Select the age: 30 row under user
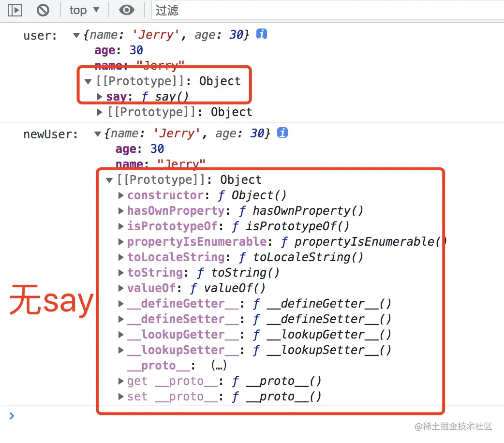The height and width of the screenshot is (443, 504). pos(119,50)
